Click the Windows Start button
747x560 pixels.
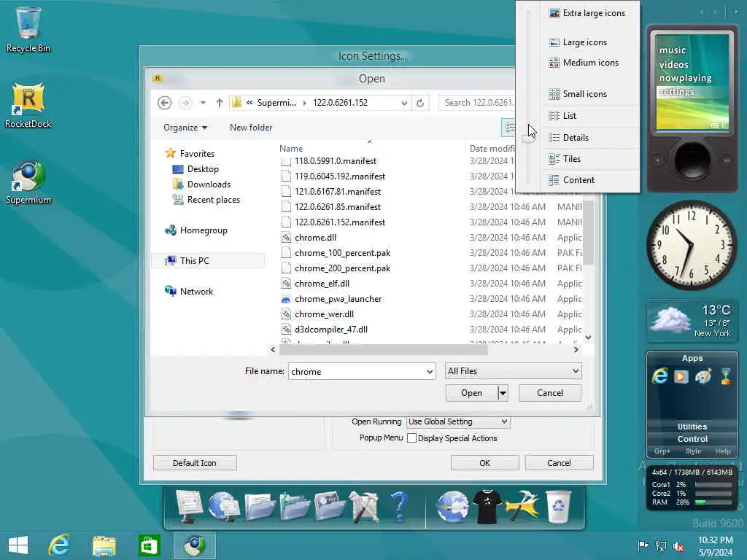coord(18,545)
